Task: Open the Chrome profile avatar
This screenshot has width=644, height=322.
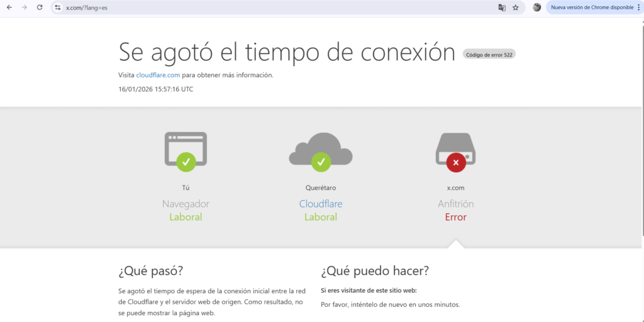Action: pyautogui.click(x=536, y=8)
